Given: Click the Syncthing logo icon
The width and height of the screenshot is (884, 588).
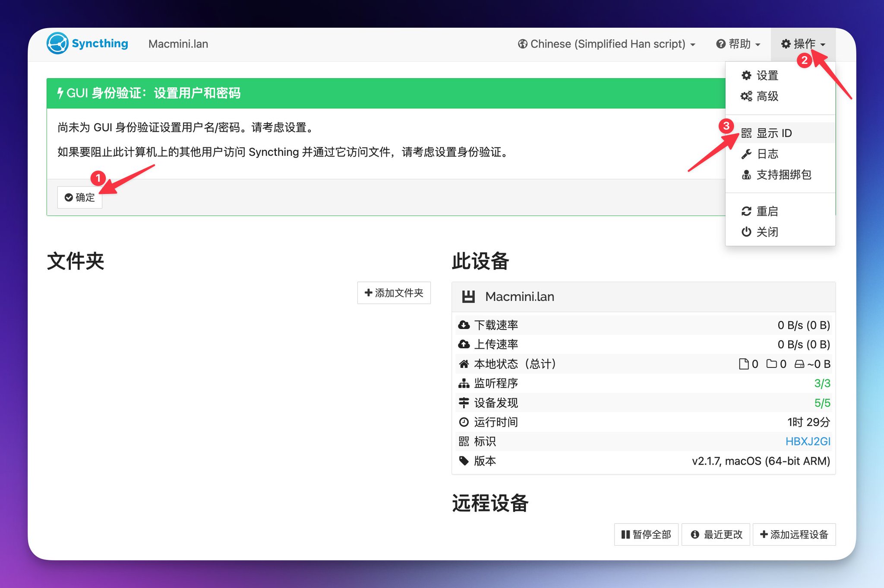Looking at the screenshot, I should coord(57,44).
